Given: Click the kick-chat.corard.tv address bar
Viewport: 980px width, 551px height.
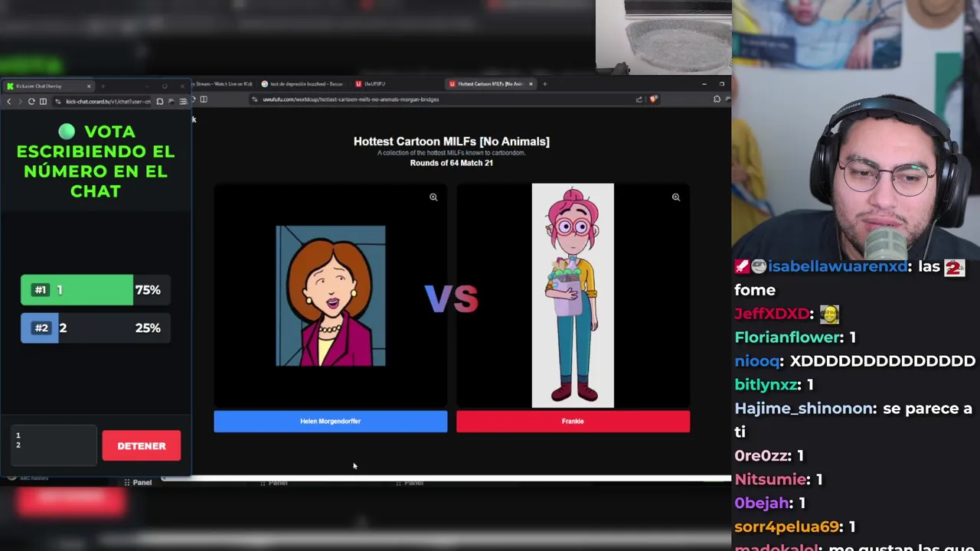Looking at the screenshot, I should 103,102.
